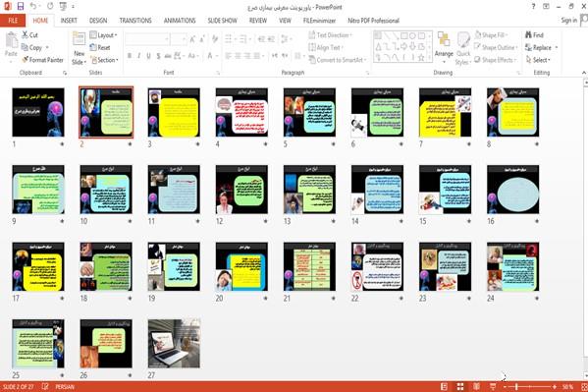Image resolution: width=588 pixels, height=392 pixels.
Task: Switch to Reading View in status bar
Action: click(x=476, y=386)
